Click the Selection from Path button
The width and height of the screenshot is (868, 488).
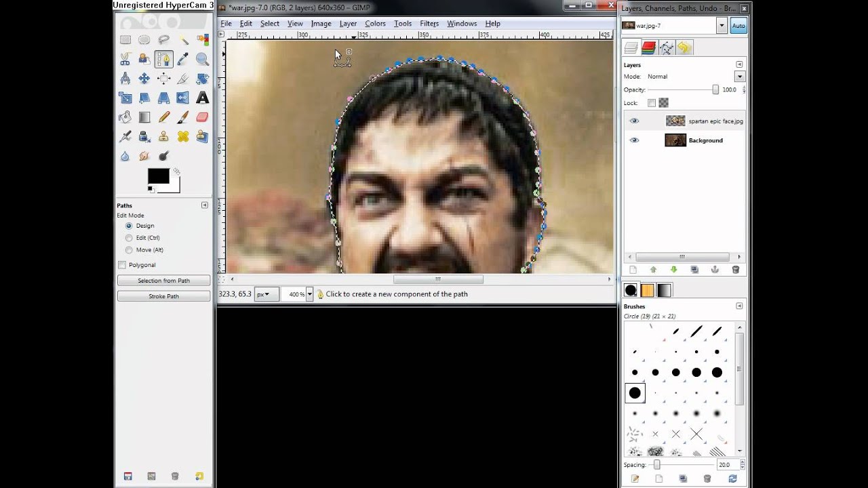[x=163, y=281]
